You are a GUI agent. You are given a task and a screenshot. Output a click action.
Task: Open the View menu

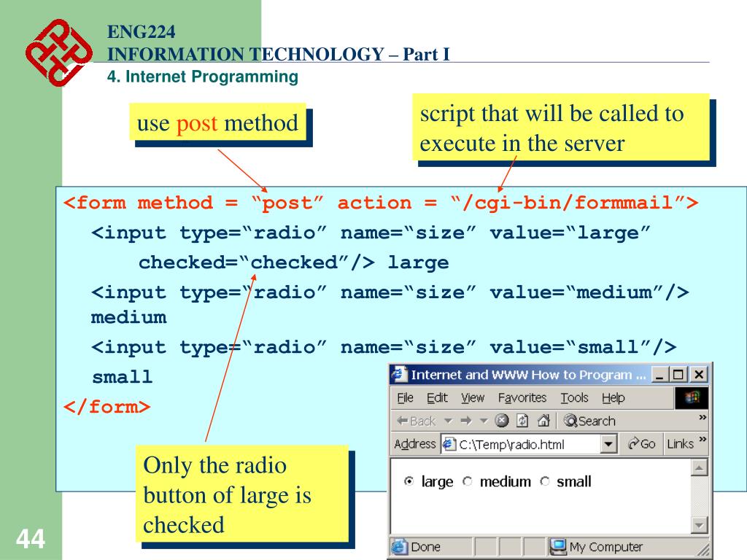(x=473, y=397)
